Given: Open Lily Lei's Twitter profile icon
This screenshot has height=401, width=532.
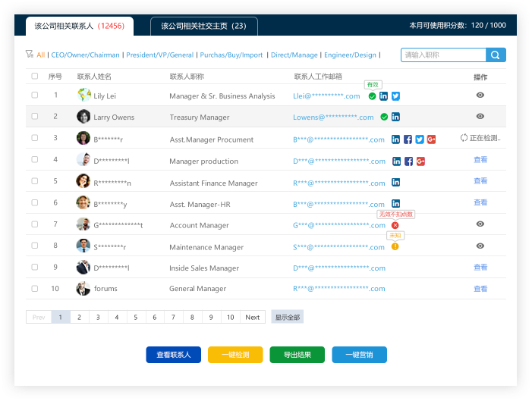Looking at the screenshot, I should tap(395, 96).
